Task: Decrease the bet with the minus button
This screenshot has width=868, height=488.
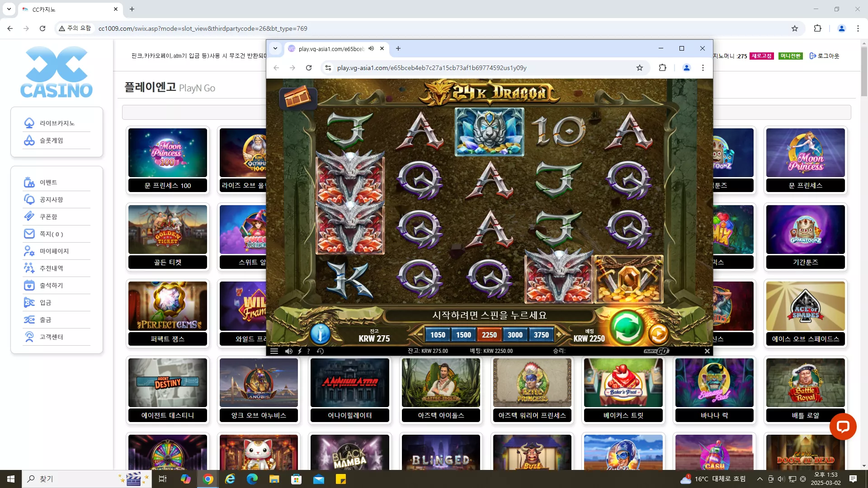Action: (420, 335)
